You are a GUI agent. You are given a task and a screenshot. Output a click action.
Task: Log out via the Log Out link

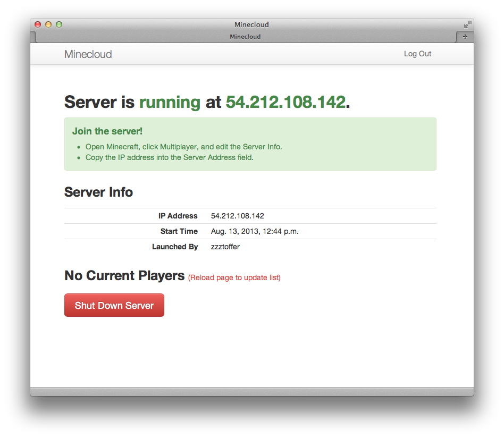point(417,54)
